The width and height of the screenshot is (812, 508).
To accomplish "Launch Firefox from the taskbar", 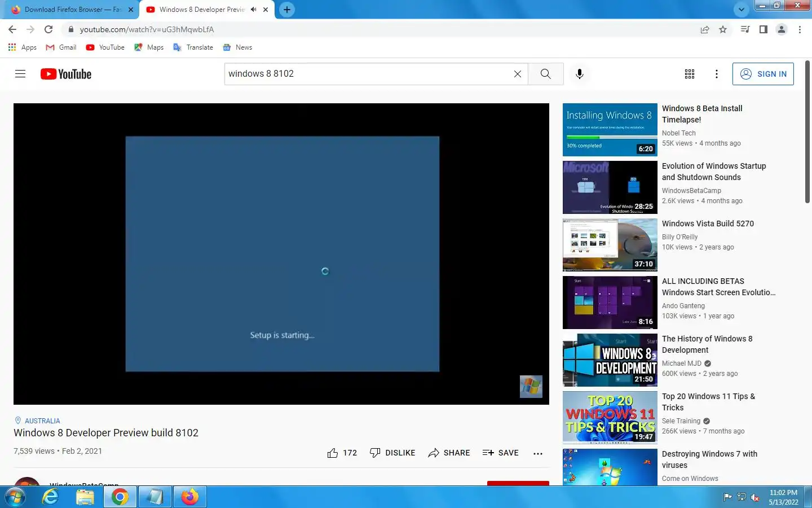I will click(x=190, y=497).
